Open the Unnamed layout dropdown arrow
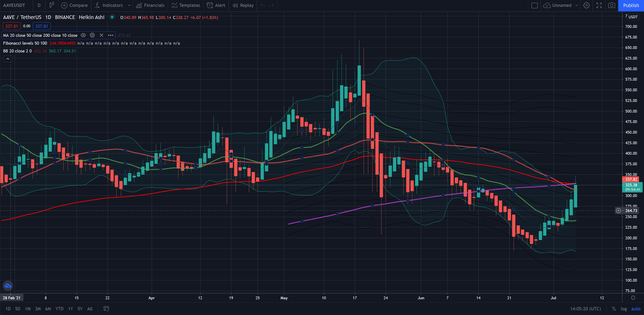The height and width of the screenshot is (315, 644). click(576, 5)
